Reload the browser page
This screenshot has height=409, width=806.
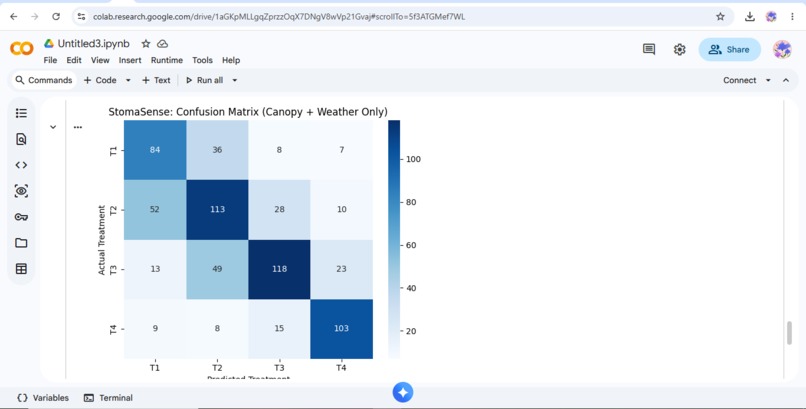coord(56,16)
